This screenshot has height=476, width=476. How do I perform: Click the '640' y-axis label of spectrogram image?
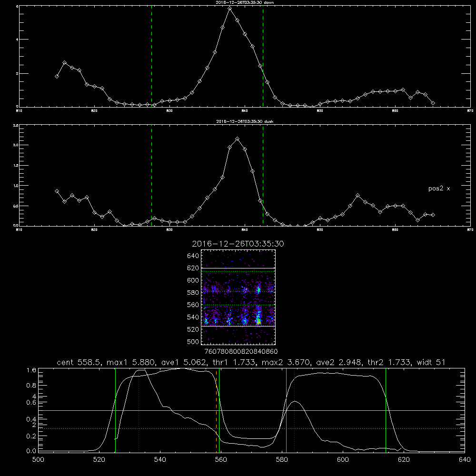193,256
